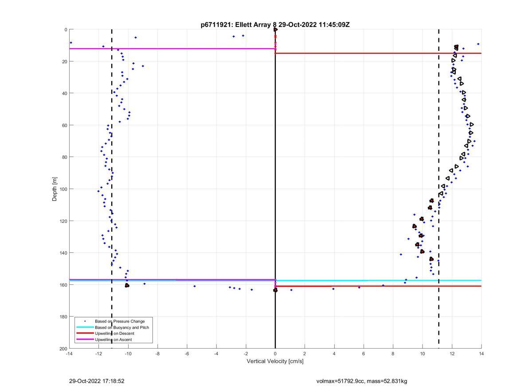Click velocity axis tick label '12'
Image resolution: width=532 pixels, height=392 pixels.
point(452,353)
